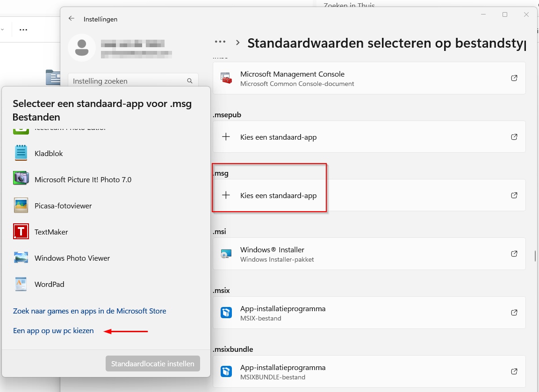
Task: Select the Picasa-fotoviewer icon
Action: [x=21, y=206]
